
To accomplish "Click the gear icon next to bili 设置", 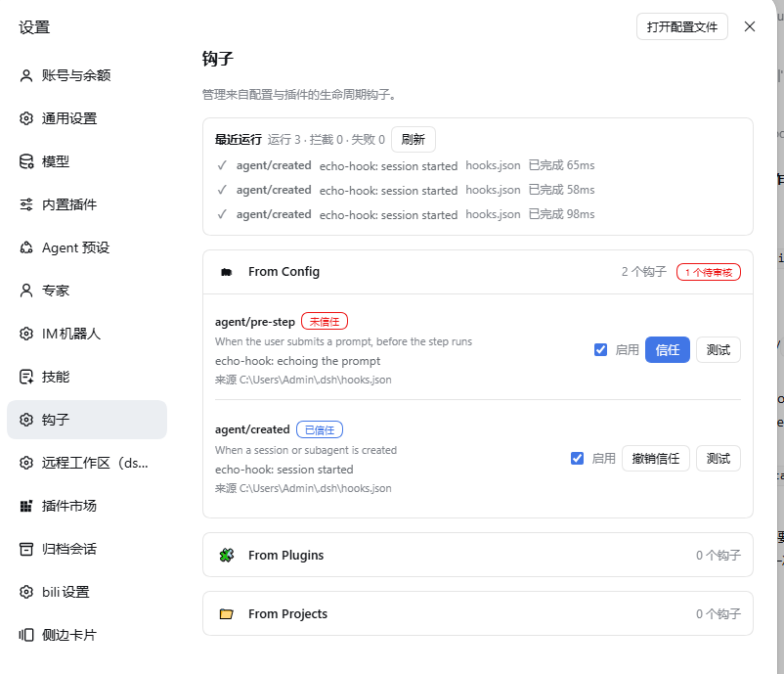I will pos(26,592).
